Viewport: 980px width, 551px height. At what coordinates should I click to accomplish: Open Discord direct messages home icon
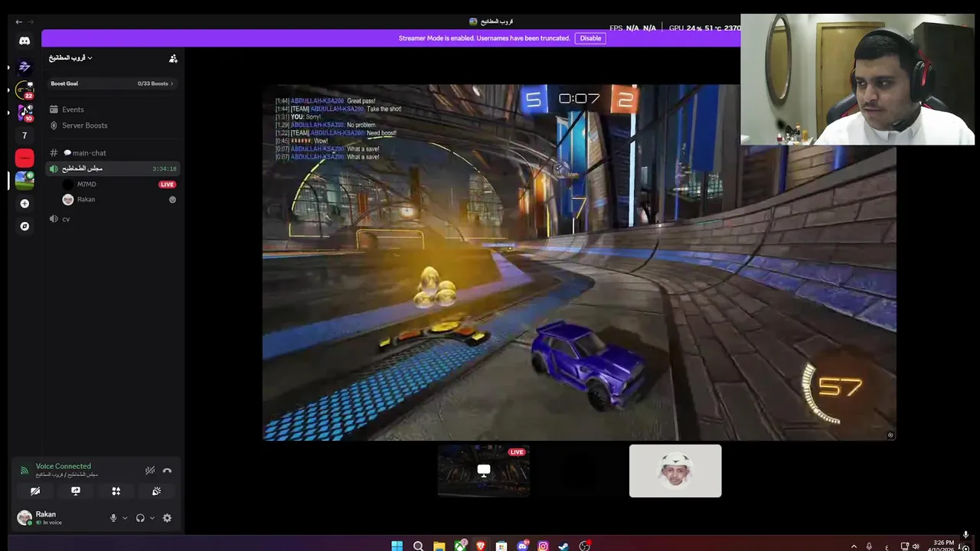[x=24, y=41]
